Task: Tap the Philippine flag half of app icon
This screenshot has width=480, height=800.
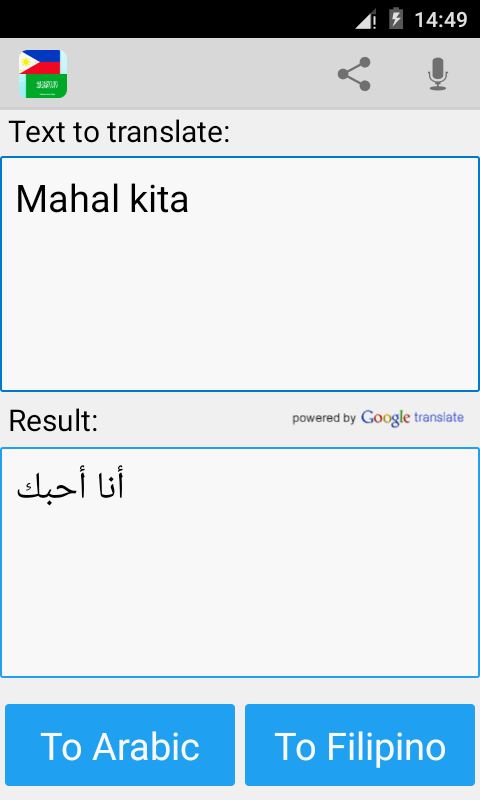Action: pos(43,62)
